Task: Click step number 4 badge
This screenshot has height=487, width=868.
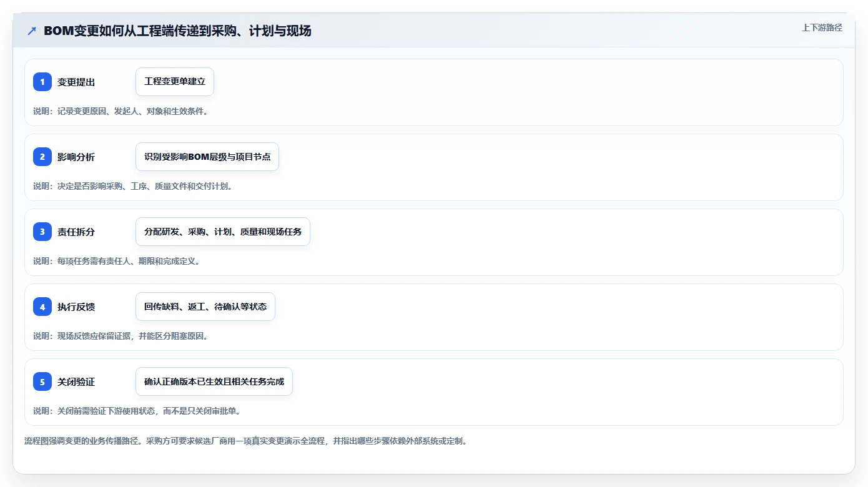Action: (42, 307)
